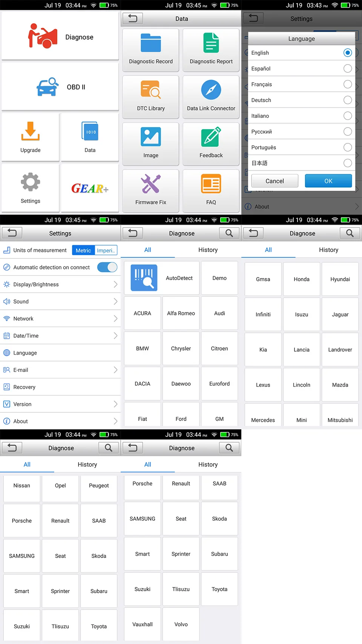The width and height of the screenshot is (362, 644).
Task: Expand Sound settings chevron
Action: pyautogui.click(x=115, y=301)
